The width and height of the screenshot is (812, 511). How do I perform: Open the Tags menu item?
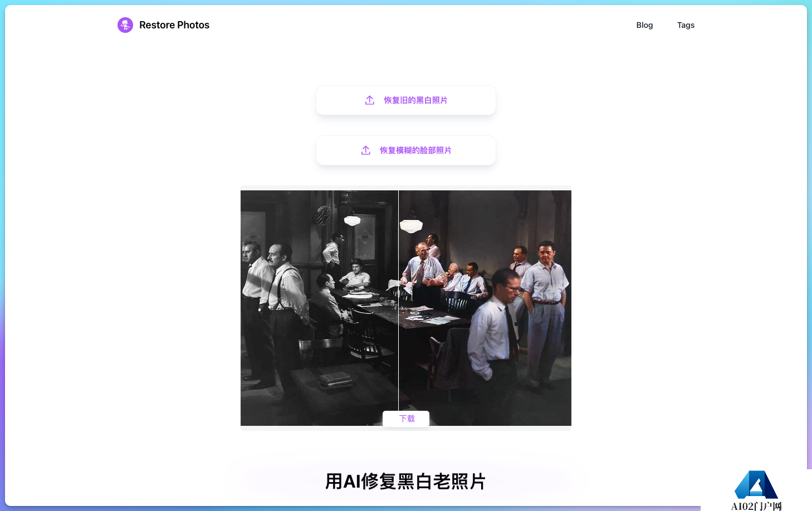pyautogui.click(x=686, y=25)
